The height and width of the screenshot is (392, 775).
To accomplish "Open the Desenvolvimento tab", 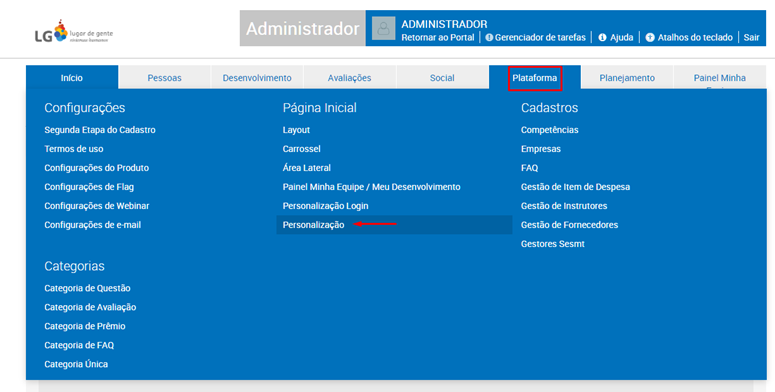I will (x=257, y=78).
